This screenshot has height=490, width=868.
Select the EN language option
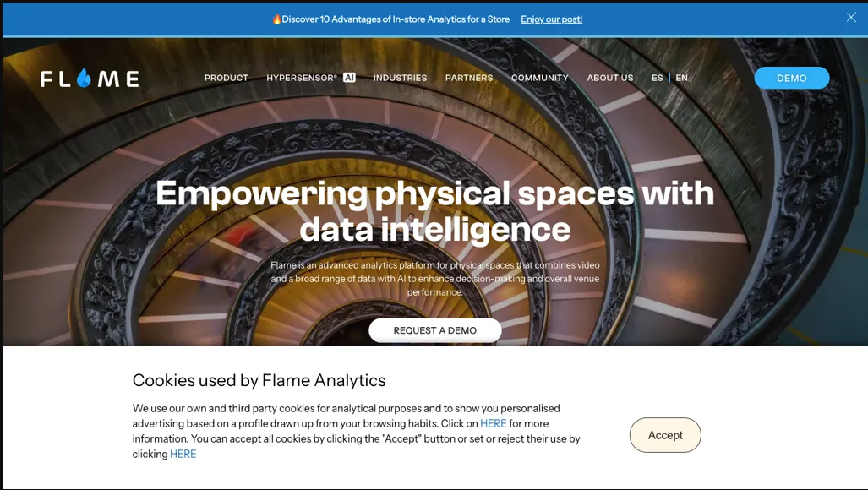click(x=681, y=78)
